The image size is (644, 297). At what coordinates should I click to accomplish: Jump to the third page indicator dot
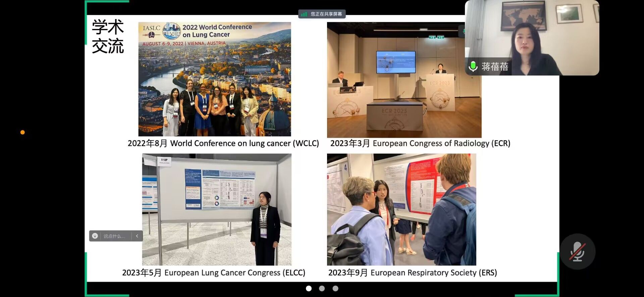tap(335, 288)
